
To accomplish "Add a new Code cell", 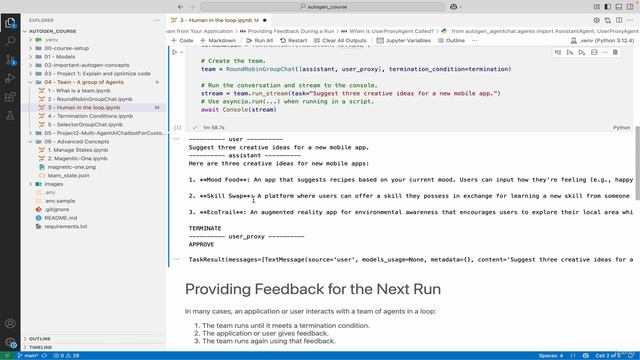I will (x=182, y=40).
